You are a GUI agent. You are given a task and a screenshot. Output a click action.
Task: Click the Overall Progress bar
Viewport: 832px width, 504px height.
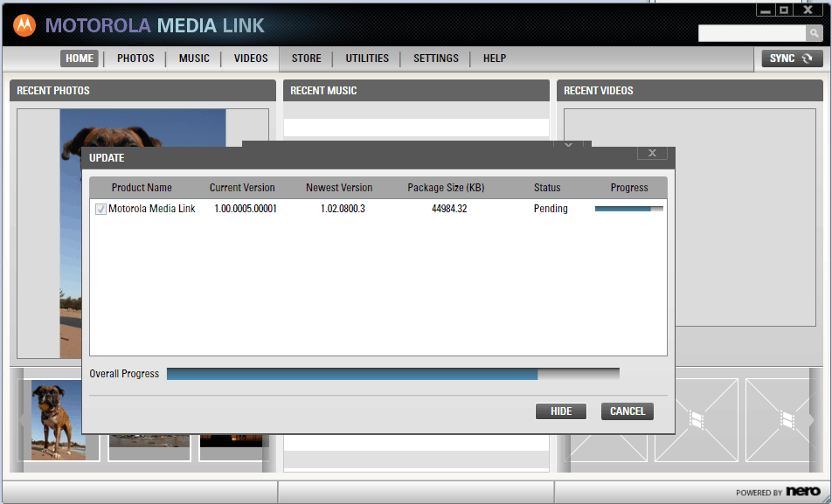392,374
